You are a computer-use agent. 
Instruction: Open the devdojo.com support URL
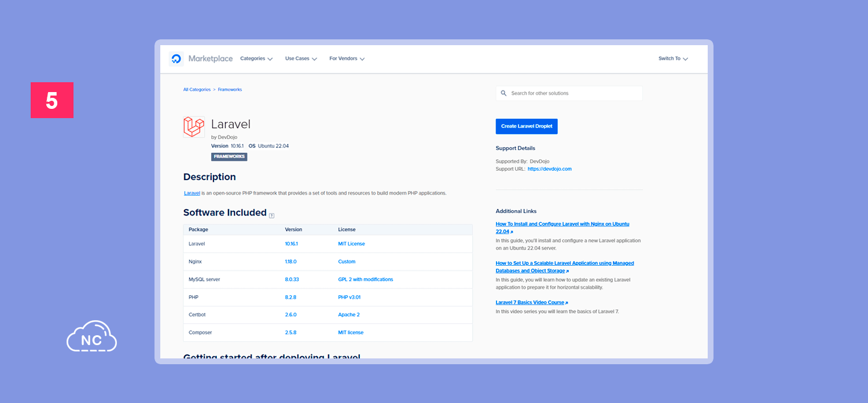coord(550,169)
